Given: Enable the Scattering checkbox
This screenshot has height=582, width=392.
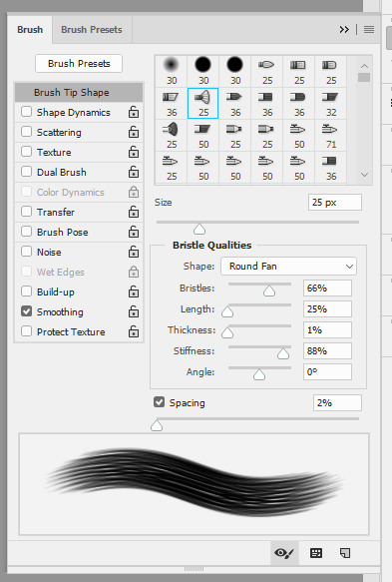Looking at the screenshot, I should (x=26, y=132).
